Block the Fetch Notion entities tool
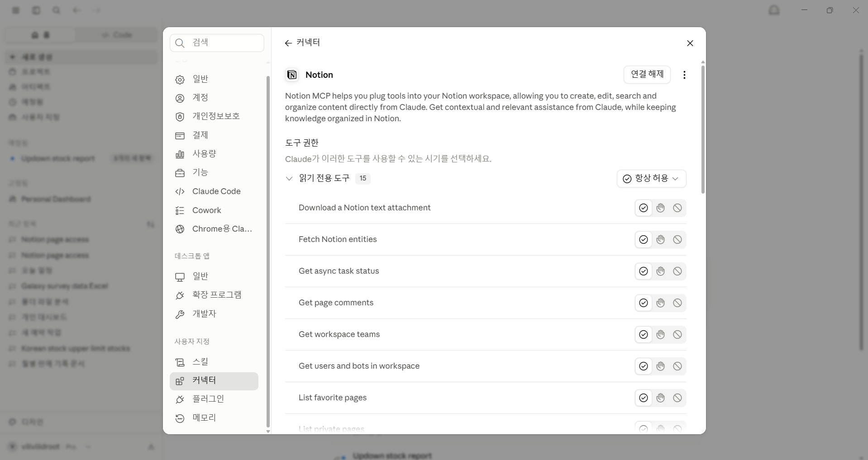The height and width of the screenshot is (460, 868). point(677,240)
